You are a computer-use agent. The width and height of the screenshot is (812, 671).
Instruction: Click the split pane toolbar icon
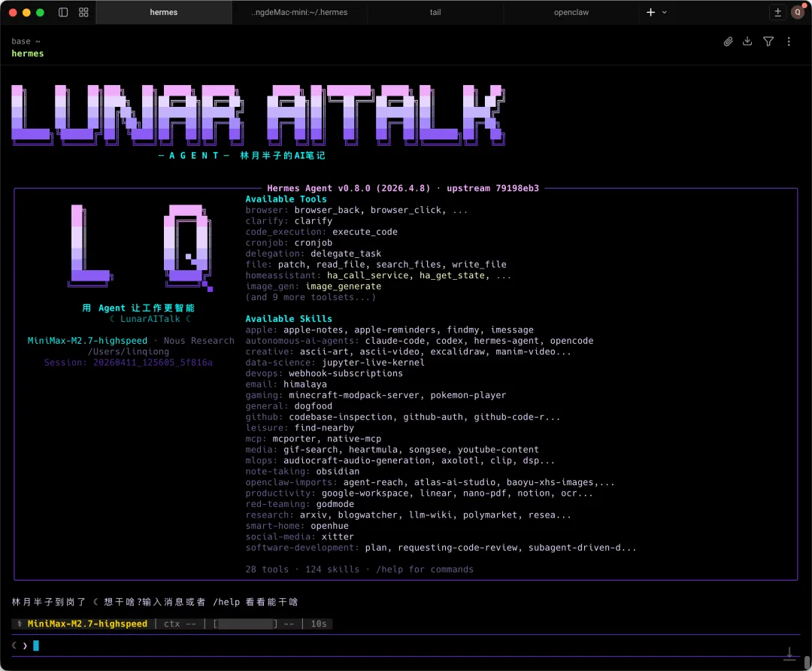click(777, 13)
